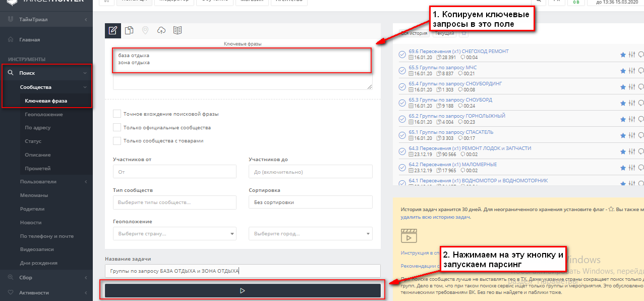Open the Выберите страну dropdown
644x301 pixels.
[x=174, y=234]
